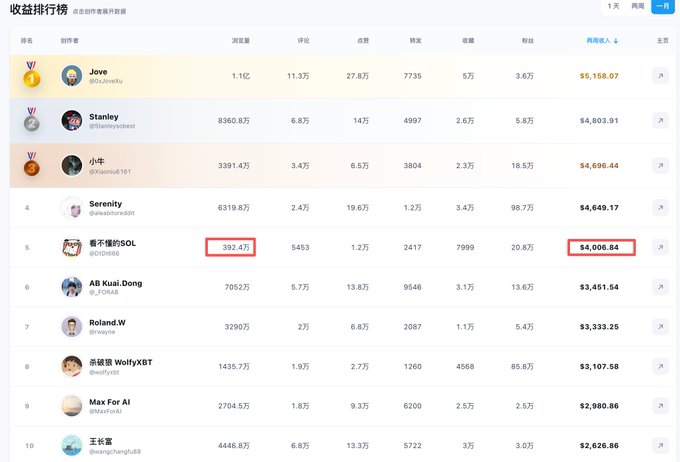Viewport: 680px width, 462px height.
Task: Switch to the 1天 time range tab
Action: [x=613, y=6]
